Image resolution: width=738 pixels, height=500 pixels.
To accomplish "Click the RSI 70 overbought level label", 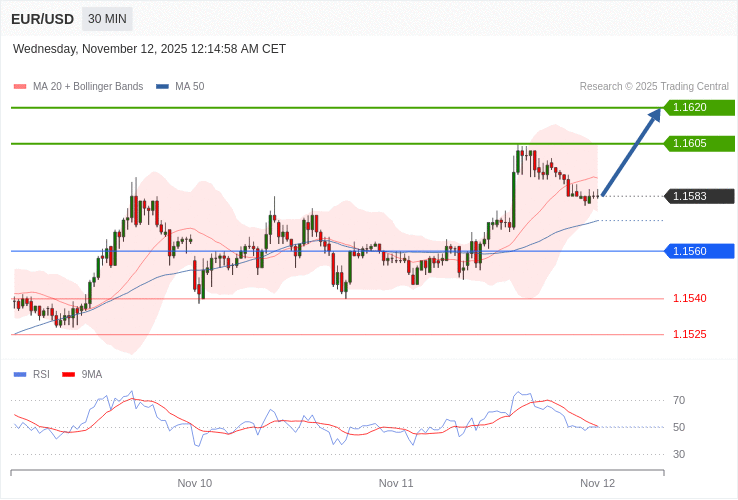I will click(679, 400).
